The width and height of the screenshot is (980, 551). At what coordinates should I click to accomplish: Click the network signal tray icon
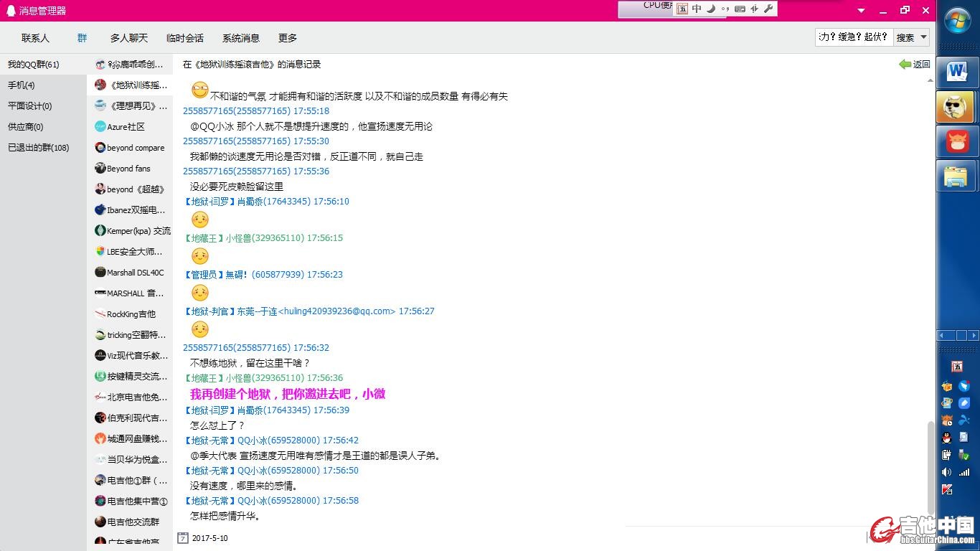964,471
